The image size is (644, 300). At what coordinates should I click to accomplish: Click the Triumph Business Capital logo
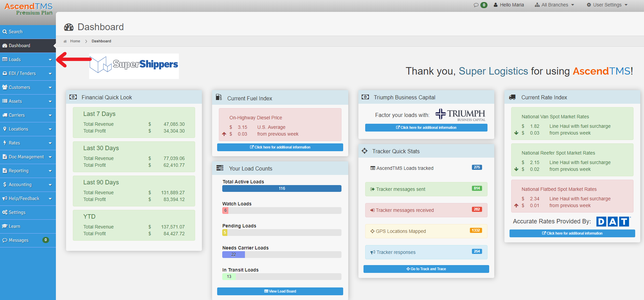tap(460, 115)
